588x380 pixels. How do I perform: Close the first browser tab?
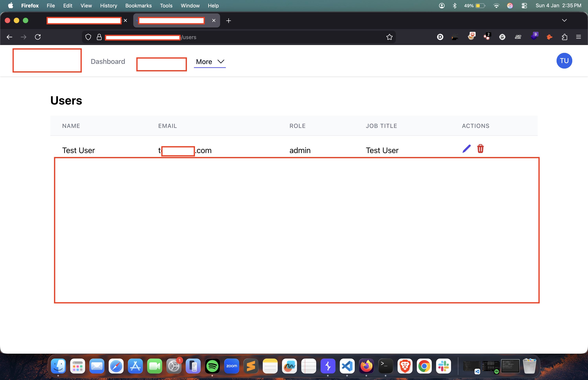tap(125, 20)
